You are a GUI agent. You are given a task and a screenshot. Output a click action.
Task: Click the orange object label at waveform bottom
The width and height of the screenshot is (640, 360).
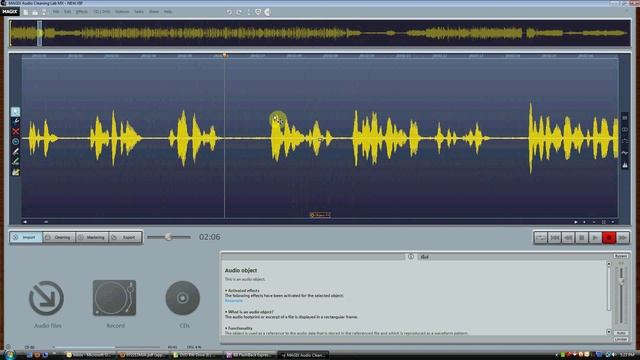[320, 215]
